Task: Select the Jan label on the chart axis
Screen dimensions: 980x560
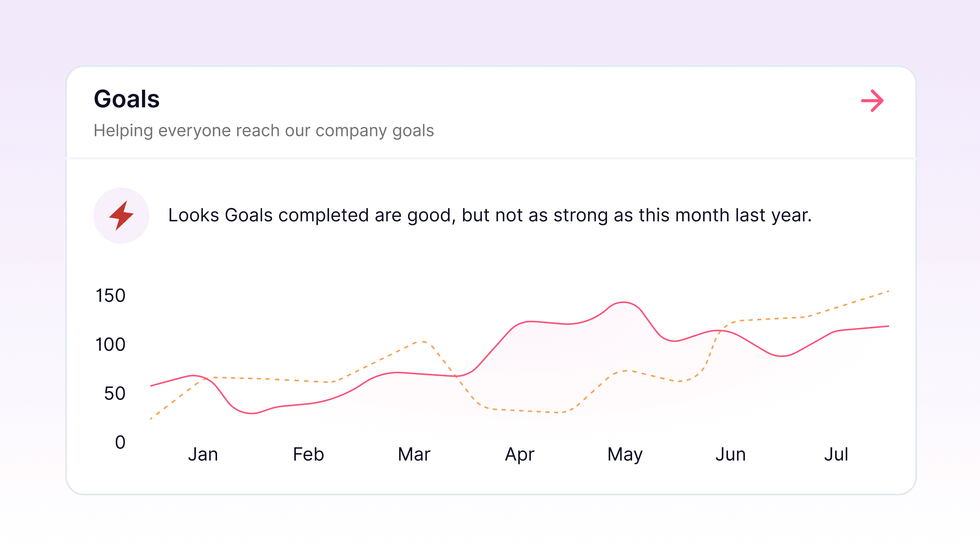Action: pos(203,454)
